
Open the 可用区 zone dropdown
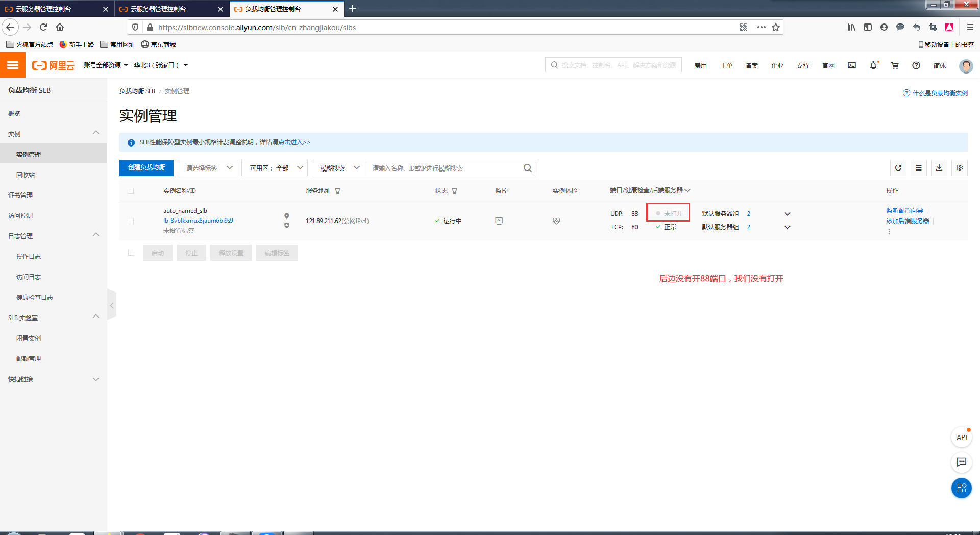[x=275, y=168]
